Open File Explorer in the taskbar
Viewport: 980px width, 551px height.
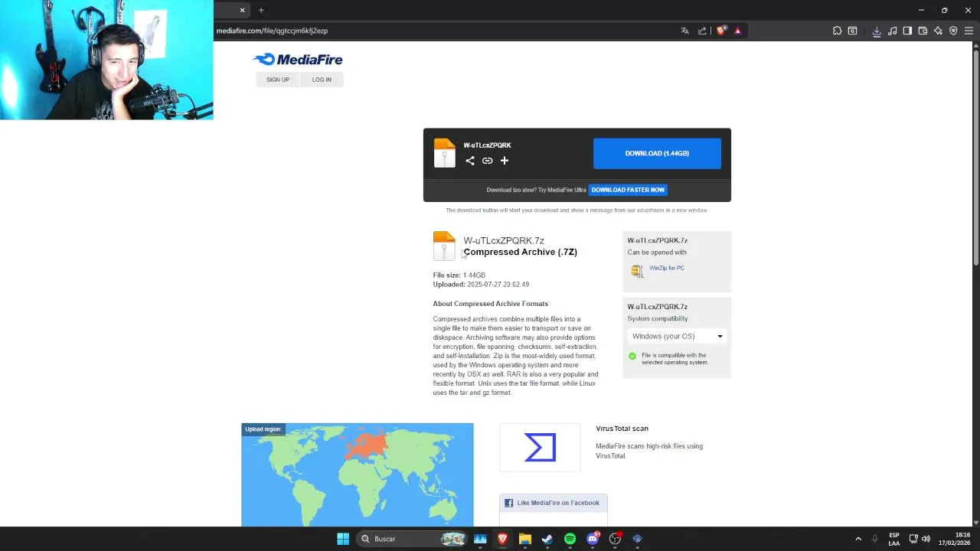coord(524,539)
